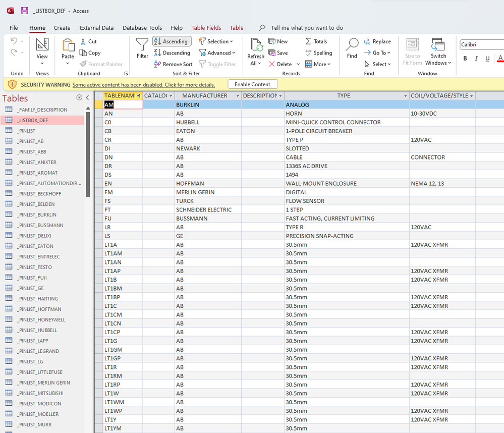
Task: Save the current record
Action: coord(278,52)
